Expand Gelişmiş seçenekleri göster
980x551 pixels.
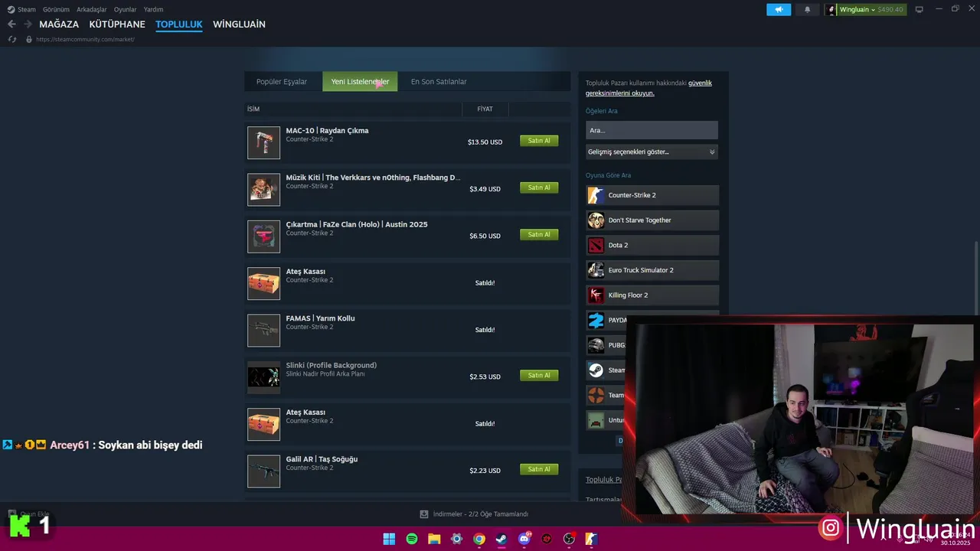tap(652, 152)
